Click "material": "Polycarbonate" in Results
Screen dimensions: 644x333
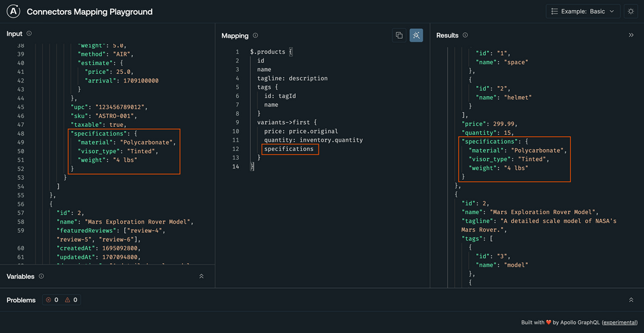click(x=517, y=150)
